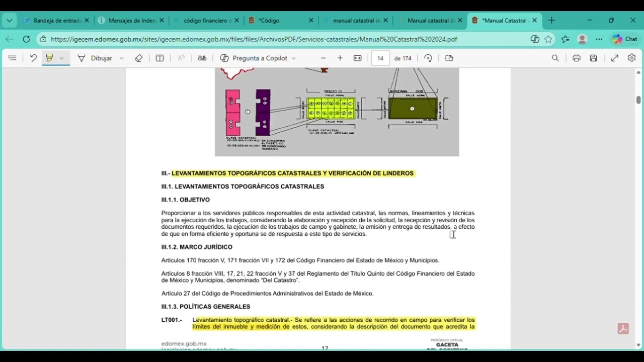This screenshot has height=362, width=644.
Task: Reload the current page
Action: tap(26, 39)
